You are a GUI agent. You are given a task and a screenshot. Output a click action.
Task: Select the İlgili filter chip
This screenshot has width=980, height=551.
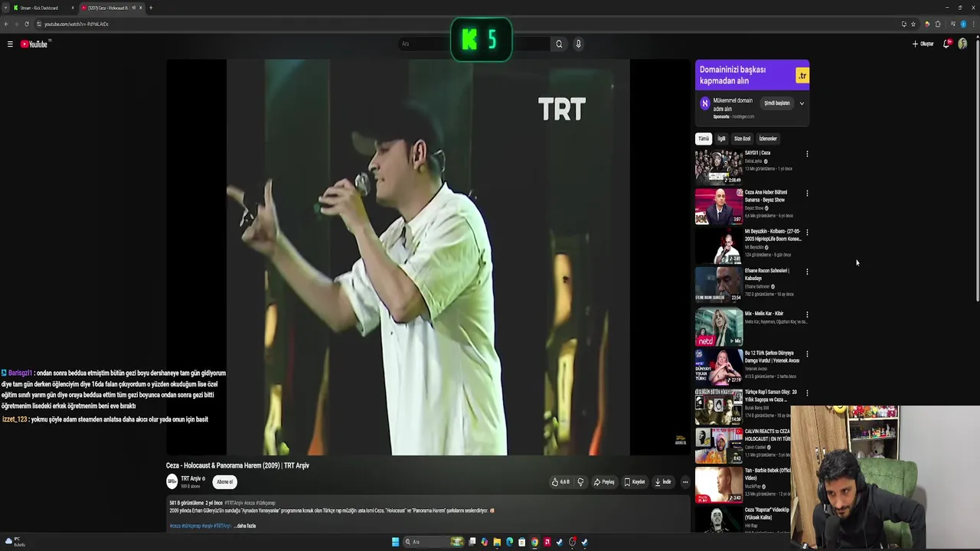pyautogui.click(x=721, y=139)
